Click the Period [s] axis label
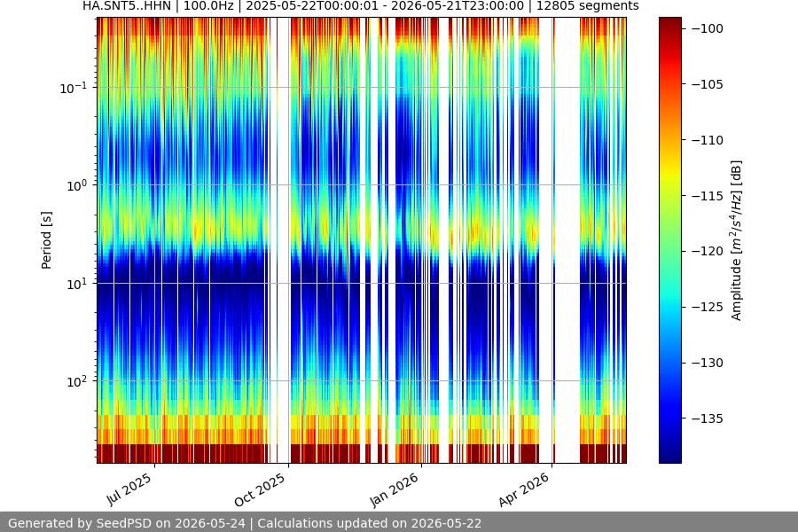 [46, 240]
